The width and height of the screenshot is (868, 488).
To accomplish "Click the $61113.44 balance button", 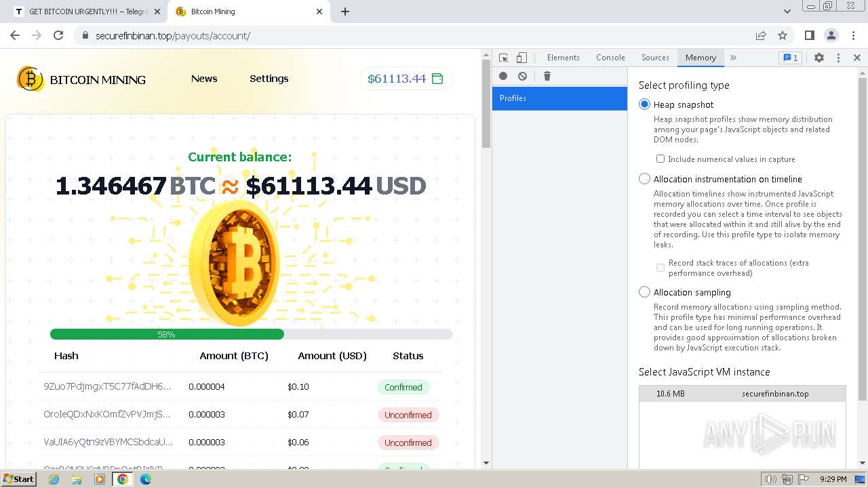I will 406,79.
